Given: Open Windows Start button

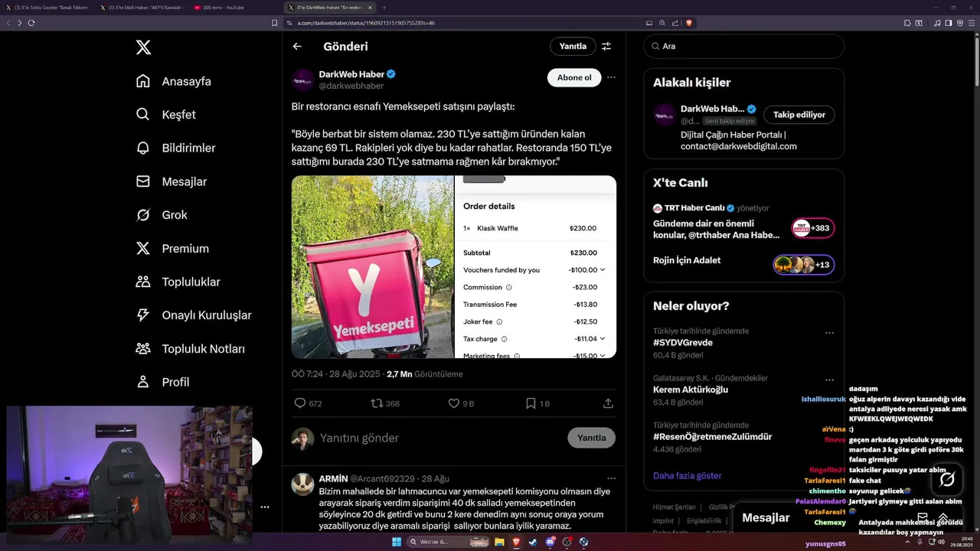Looking at the screenshot, I should (397, 542).
